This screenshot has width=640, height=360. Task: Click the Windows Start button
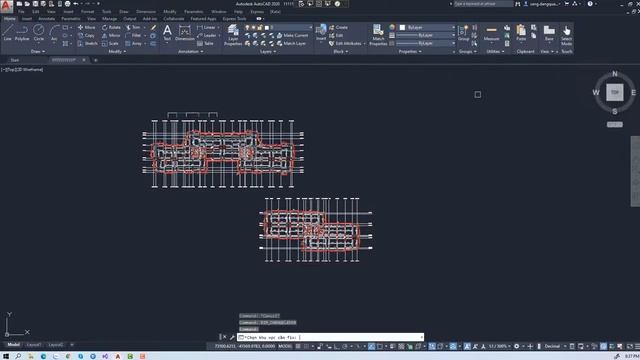[6, 356]
